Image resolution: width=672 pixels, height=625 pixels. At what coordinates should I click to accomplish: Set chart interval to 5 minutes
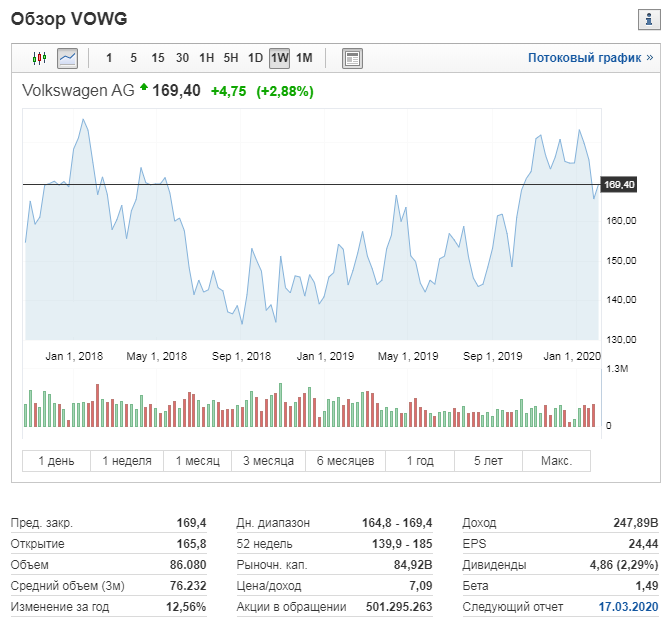pyautogui.click(x=133, y=58)
